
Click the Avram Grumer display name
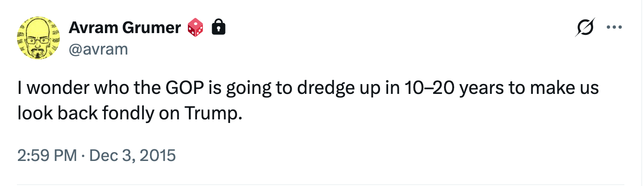(x=125, y=28)
